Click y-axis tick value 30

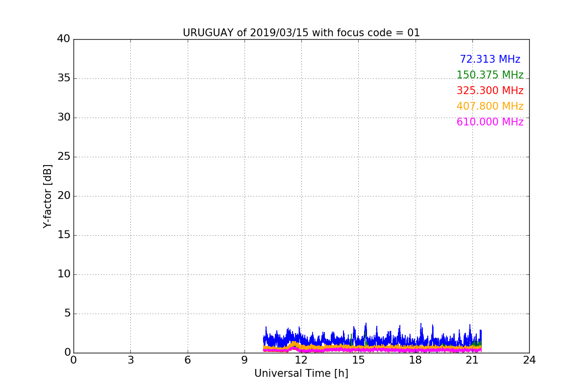click(64, 118)
